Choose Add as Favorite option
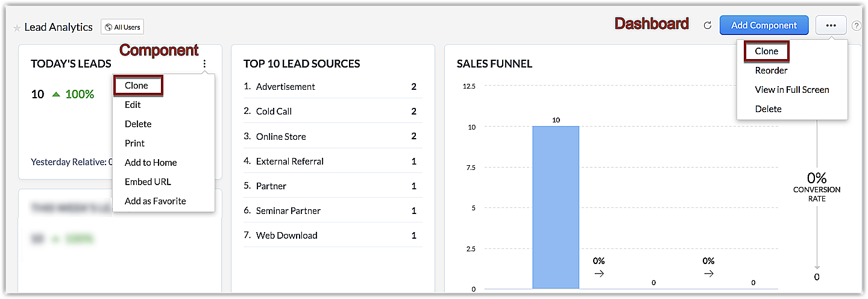Screen dimensions: 868x299 (x=155, y=201)
